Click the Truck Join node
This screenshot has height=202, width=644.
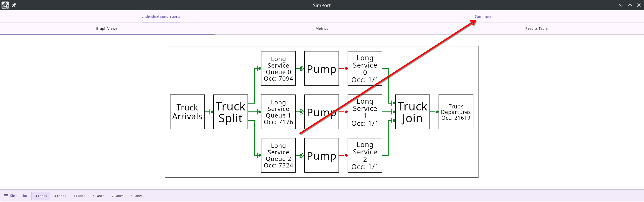pos(412,112)
